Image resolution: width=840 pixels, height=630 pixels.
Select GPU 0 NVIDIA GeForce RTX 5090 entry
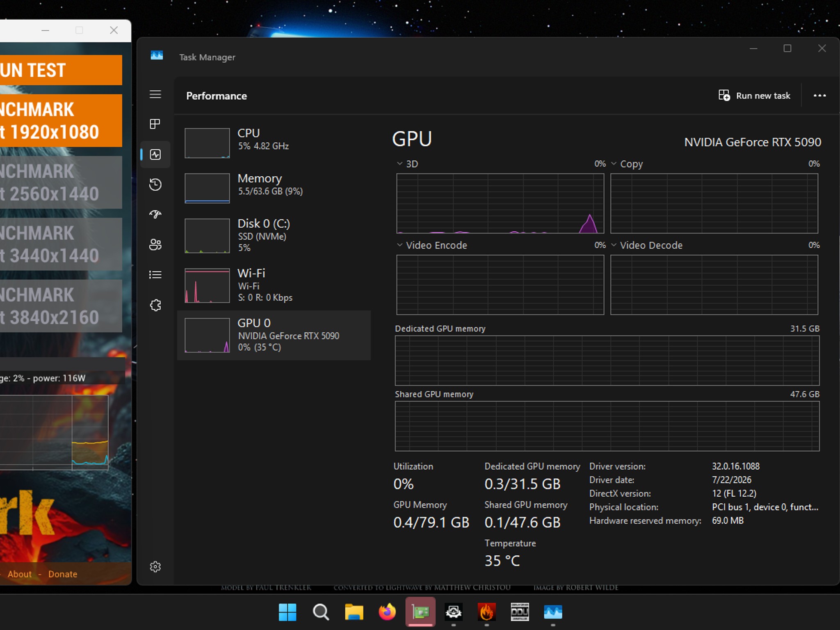pyautogui.click(x=274, y=335)
